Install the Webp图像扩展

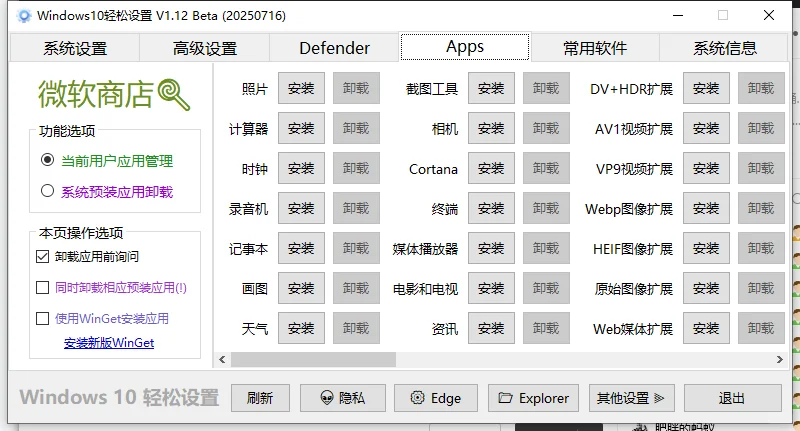pyautogui.click(x=706, y=208)
